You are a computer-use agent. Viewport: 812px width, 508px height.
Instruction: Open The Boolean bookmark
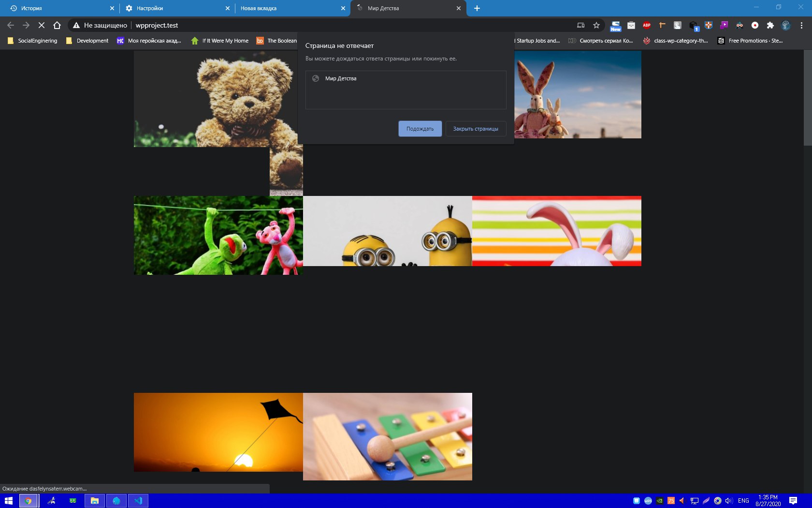point(276,41)
